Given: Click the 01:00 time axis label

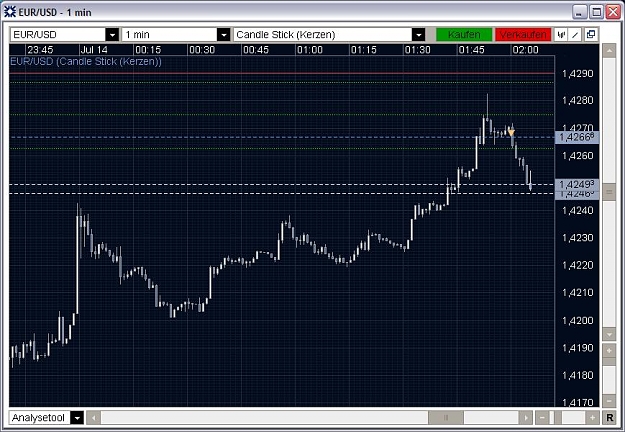Looking at the screenshot, I should (310, 50).
